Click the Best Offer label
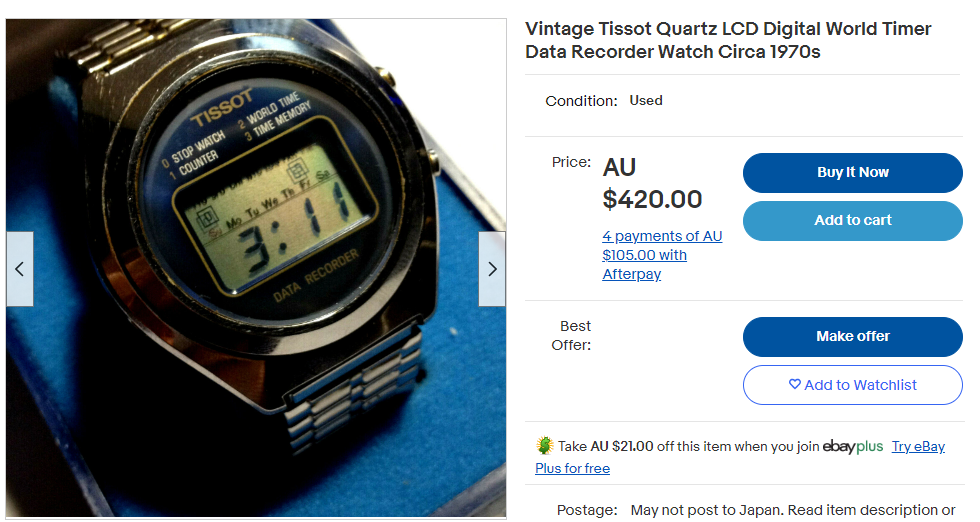 click(571, 336)
